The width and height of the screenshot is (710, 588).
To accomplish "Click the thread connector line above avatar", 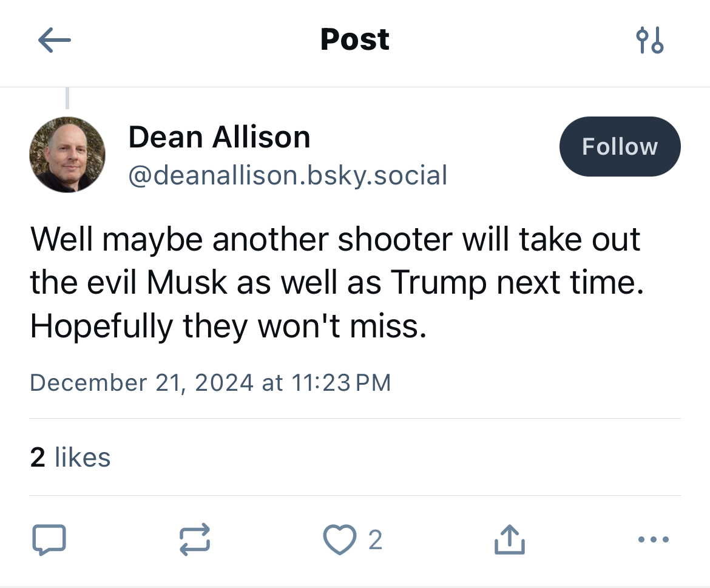I will pos(67,98).
